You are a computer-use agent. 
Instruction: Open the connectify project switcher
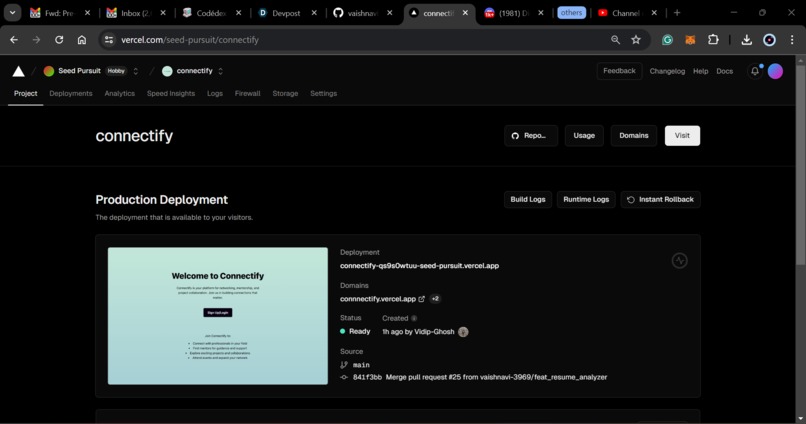[221, 71]
